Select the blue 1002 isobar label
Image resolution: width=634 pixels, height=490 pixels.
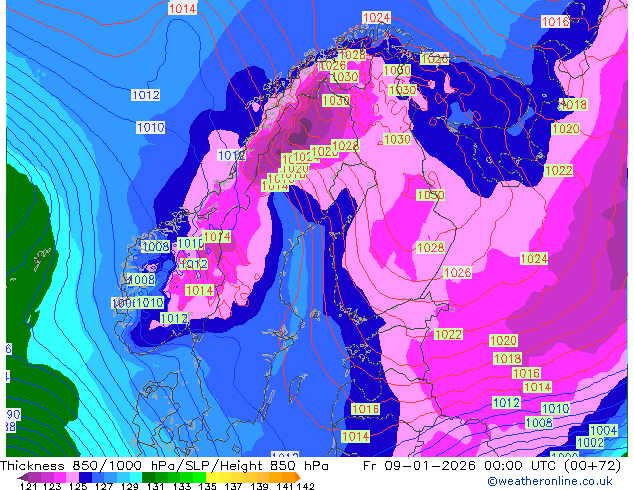tap(590, 442)
